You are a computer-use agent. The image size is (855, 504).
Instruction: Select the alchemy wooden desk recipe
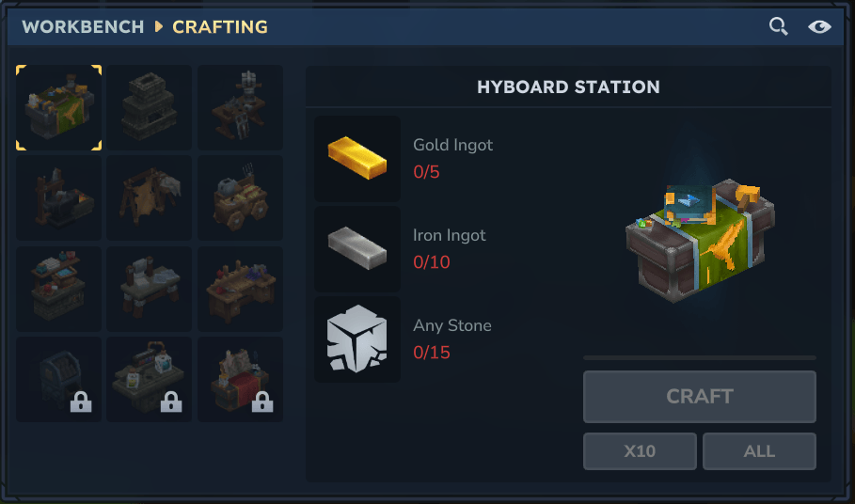click(240, 289)
